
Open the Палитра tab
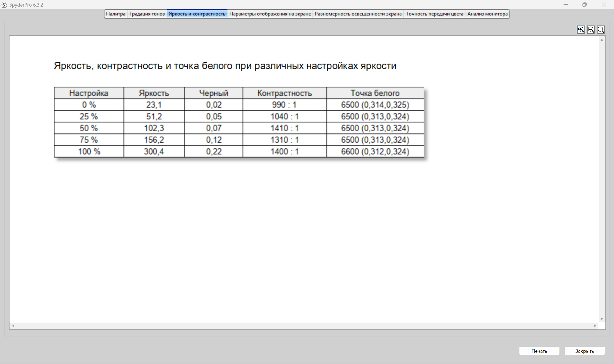[x=116, y=14]
